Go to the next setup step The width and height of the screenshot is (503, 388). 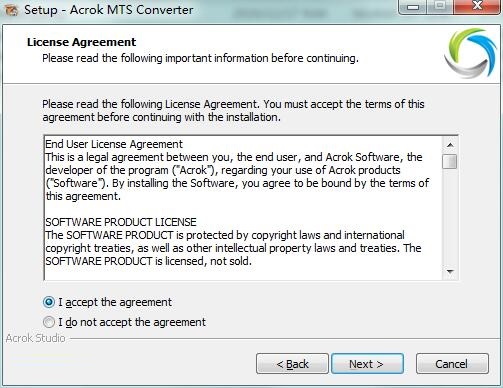[367, 364]
